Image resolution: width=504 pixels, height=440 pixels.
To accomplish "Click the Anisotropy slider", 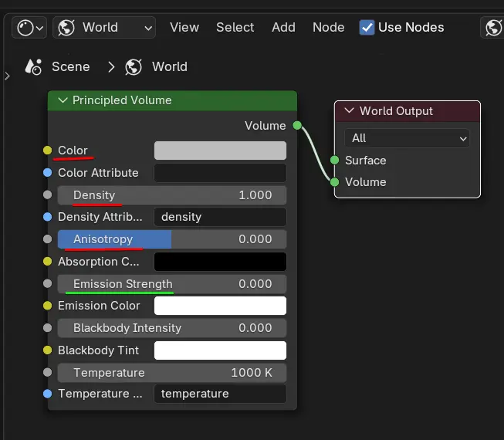I will 171,239.
